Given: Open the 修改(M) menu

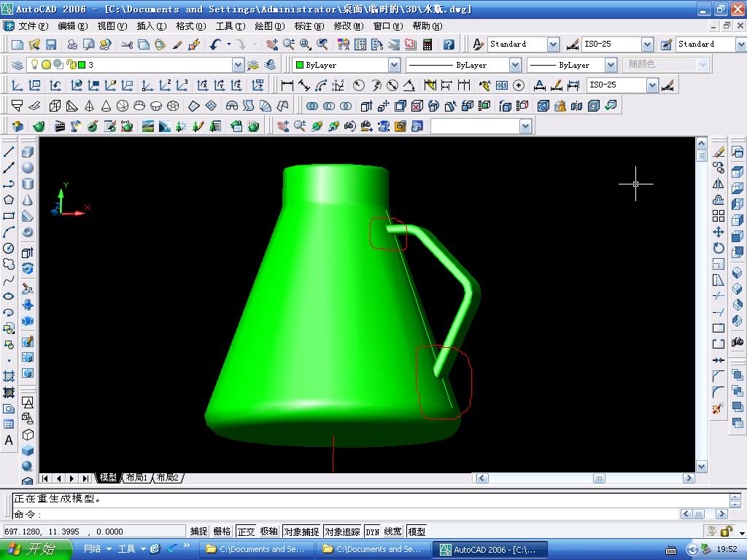Looking at the screenshot, I should pyautogui.click(x=348, y=26).
